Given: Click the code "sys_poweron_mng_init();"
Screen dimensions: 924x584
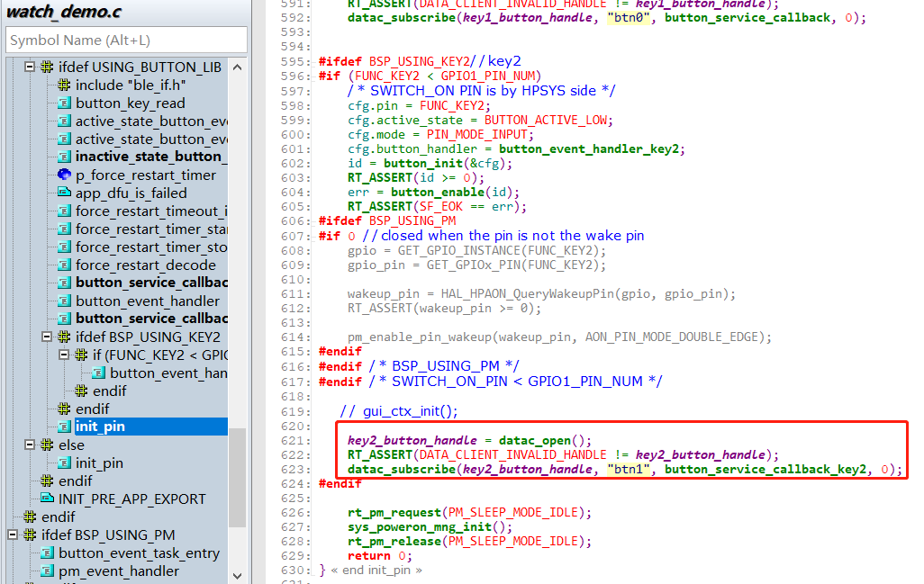Looking at the screenshot, I should 430,527.
